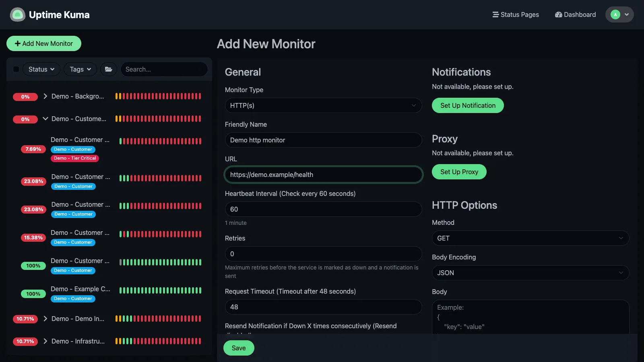Image resolution: width=644 pixels, height=362 pixels.
Task: Click Set Up Notification button
Action: pos(468,105)
